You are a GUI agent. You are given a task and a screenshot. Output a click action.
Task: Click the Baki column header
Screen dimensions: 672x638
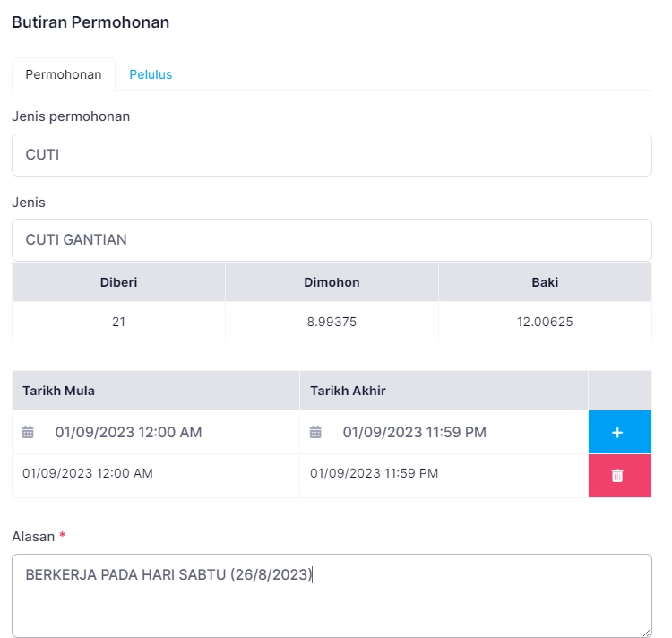coord(545,282)
